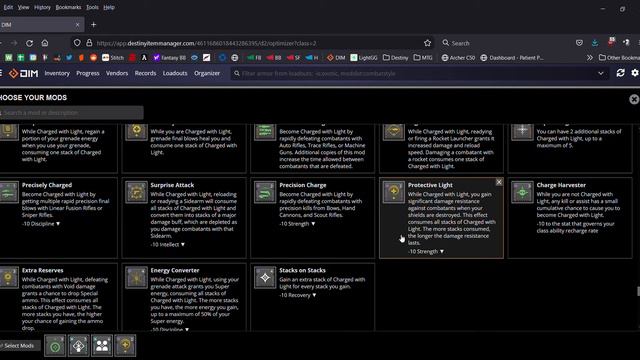Show more bookmarks with the overflow chevron
640x360 pixels.
coord(590,58)
